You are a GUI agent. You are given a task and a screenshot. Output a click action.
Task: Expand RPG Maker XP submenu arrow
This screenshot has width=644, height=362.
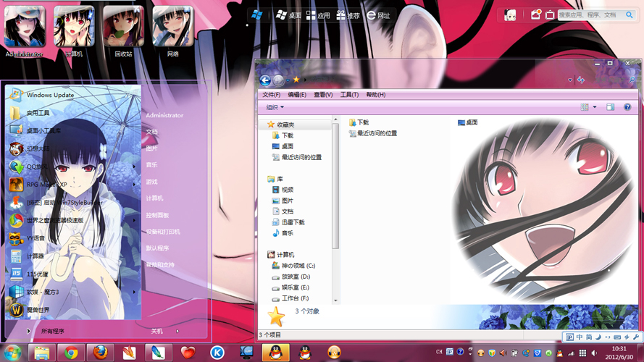tap(134, 185)
